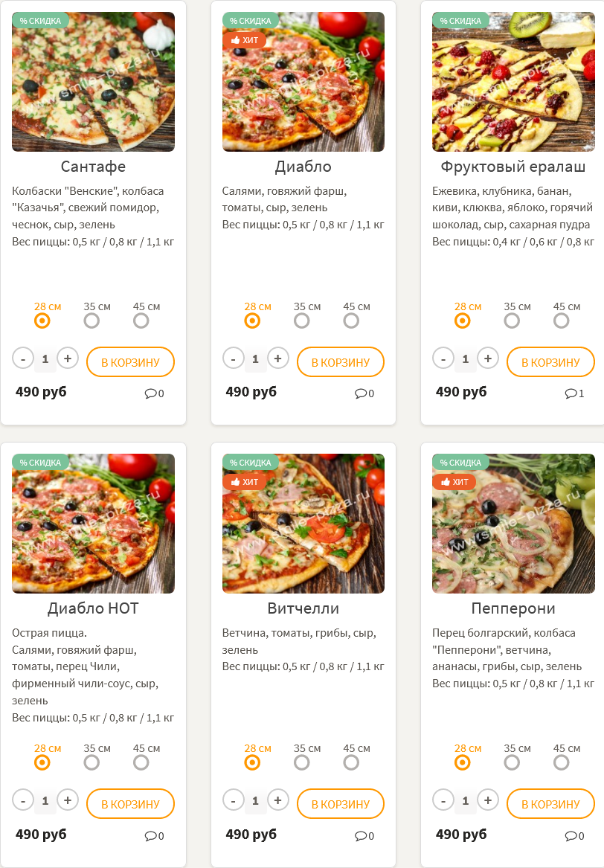The image size is (604, 868).
Task: Select 35 см size for Сантафе
Action: tap(91, 321)
